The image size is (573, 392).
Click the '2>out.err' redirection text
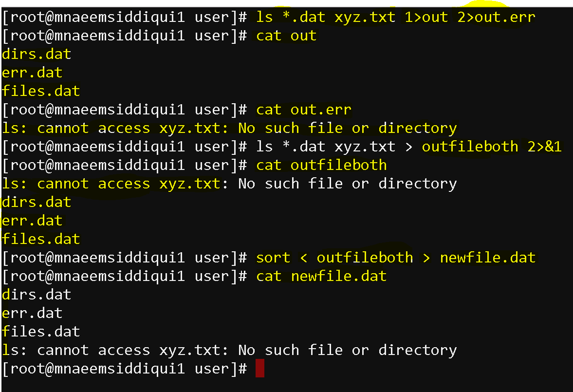(x=496, y=17)
